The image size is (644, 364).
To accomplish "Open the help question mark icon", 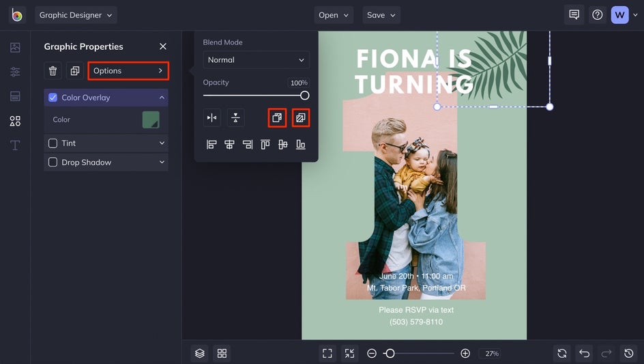I will [598, 15].
